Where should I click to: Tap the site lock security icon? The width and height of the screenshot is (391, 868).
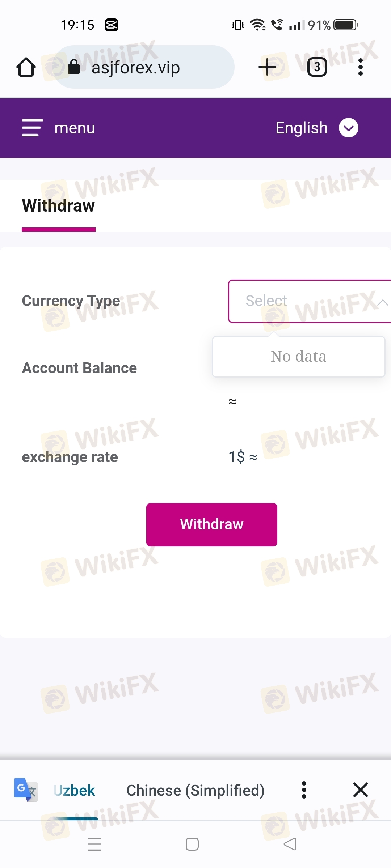coord(74,67)
